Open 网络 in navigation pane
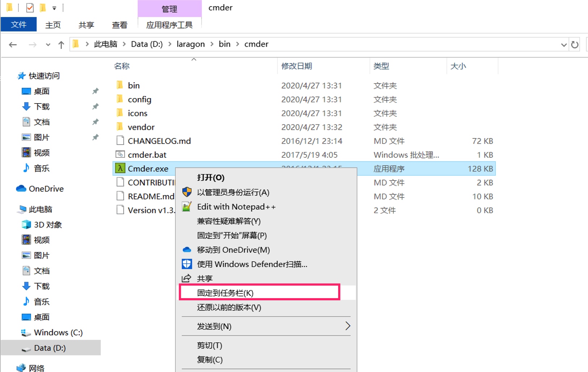 pos(36,368)
